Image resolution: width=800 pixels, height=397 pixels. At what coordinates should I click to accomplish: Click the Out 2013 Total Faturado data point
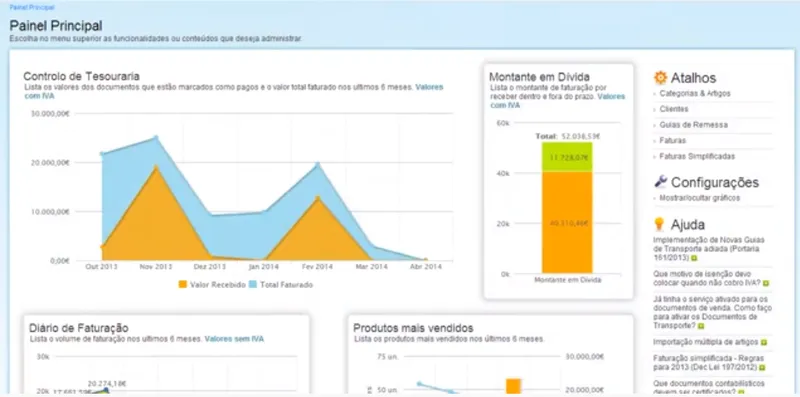click(x=102, y=154)
